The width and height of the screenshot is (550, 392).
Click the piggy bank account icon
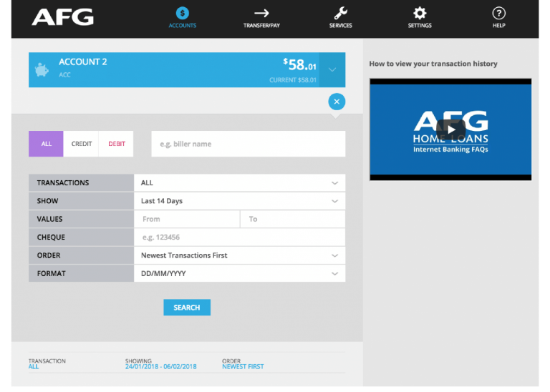tap(42, 69)
